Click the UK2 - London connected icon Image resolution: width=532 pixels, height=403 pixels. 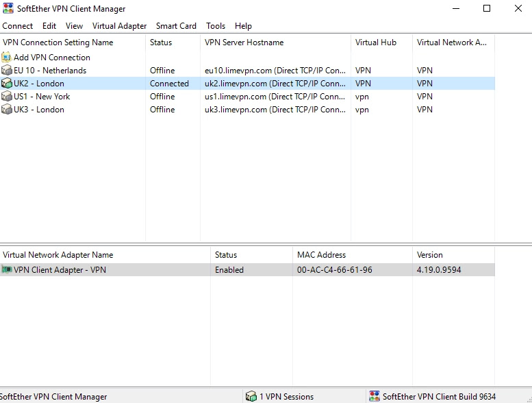7,84
